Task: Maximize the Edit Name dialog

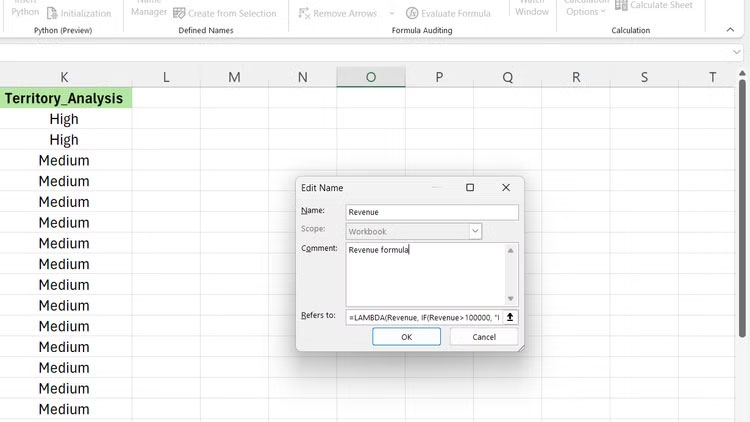Action: 470,187
